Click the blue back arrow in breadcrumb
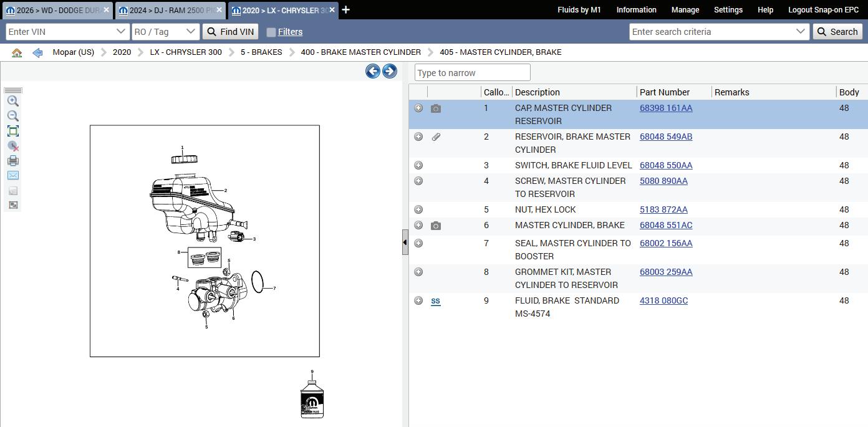The height and width of the screenshot is (427, 868). tap(37, 53)
